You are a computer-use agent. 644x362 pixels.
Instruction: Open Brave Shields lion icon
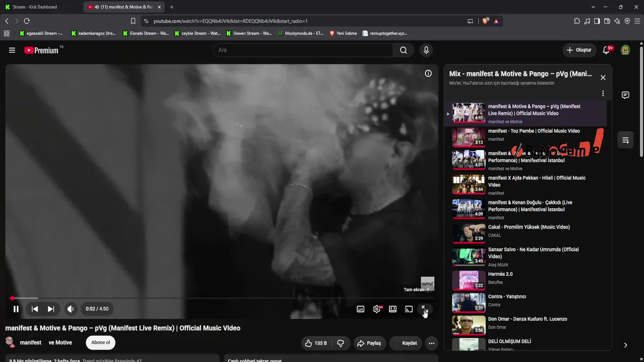pyautogui.click(x=486, y=21)
